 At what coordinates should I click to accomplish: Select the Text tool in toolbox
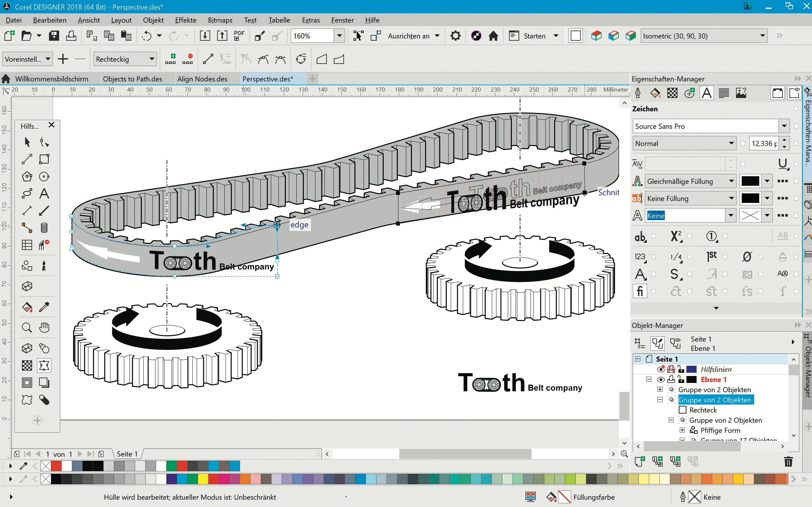[44, 194]
